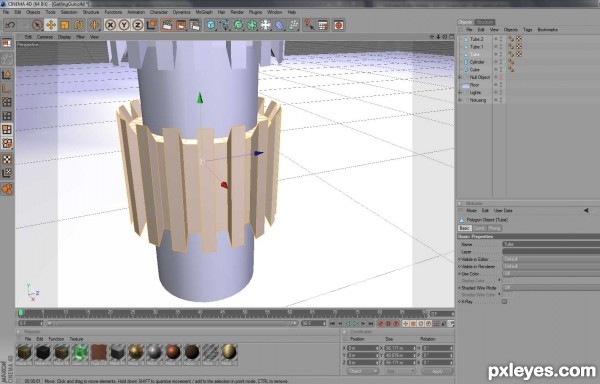Viewport: 600px width, 384px height.
Task: Open the viewport Cameras menu
Action: (45, 37)
